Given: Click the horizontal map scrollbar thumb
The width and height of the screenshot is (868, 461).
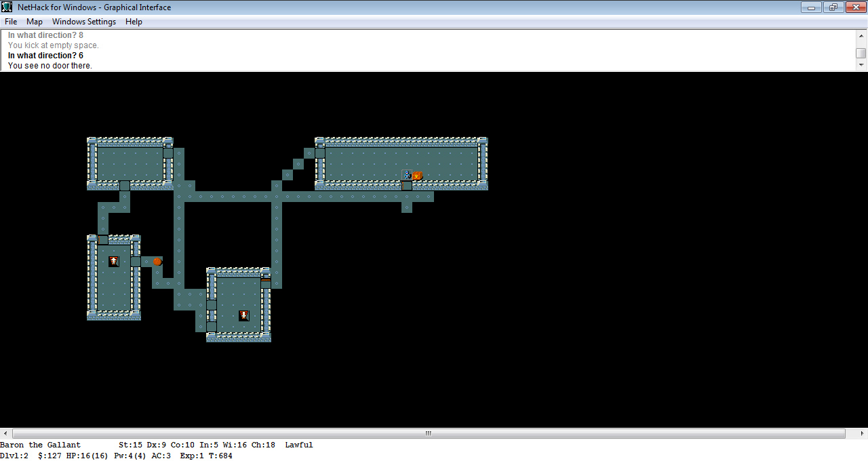Looking at the screenshot, I should coord(429,433).
